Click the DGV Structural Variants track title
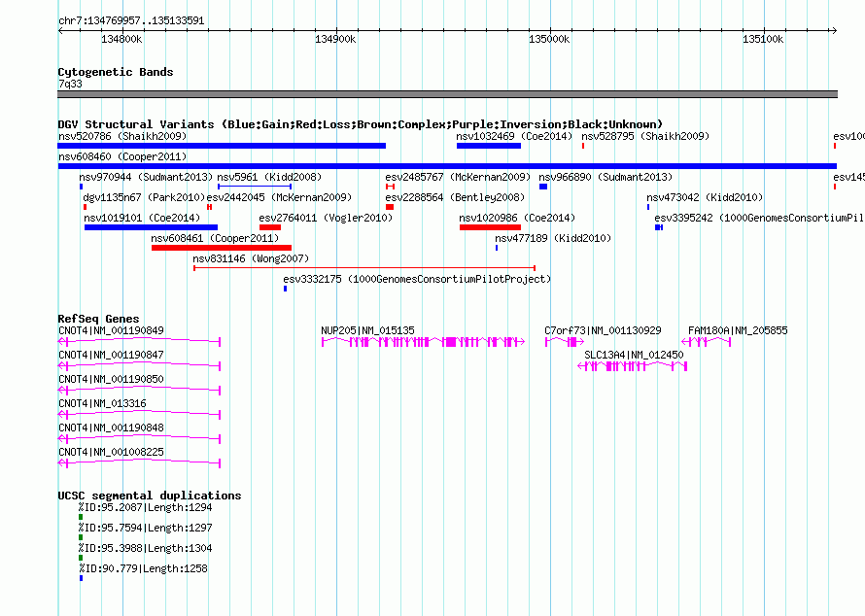865x616 pixels. click(x=361, y=124)
